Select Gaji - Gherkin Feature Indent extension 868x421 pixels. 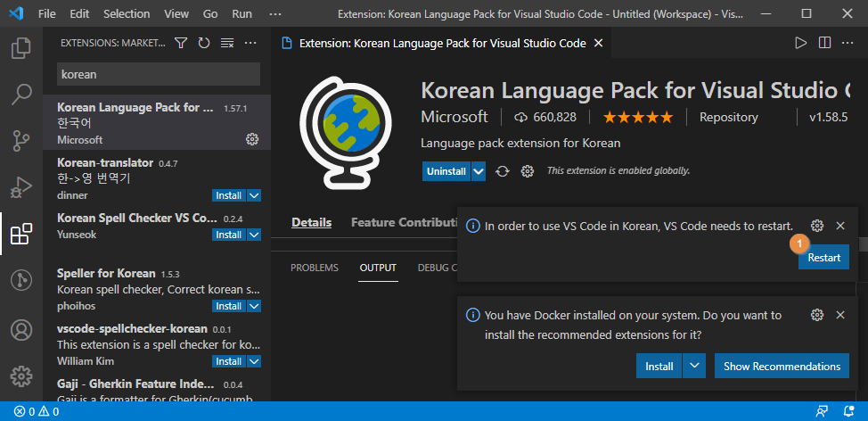tap(157, 388)
